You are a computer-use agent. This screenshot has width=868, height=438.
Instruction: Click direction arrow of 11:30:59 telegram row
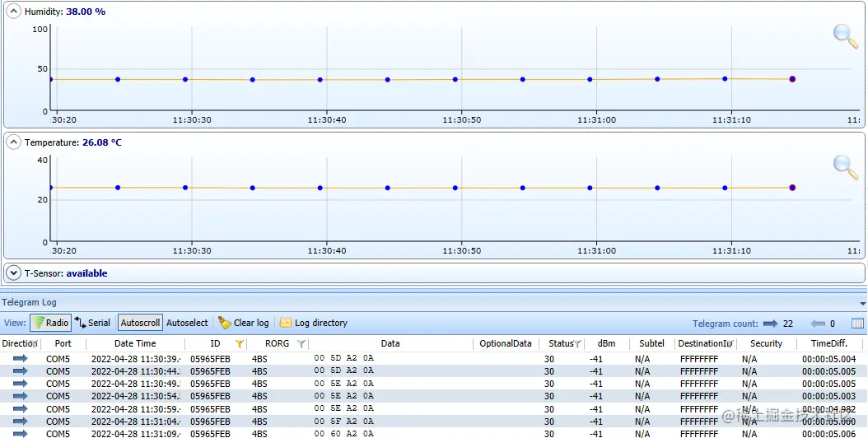(21, 408)
